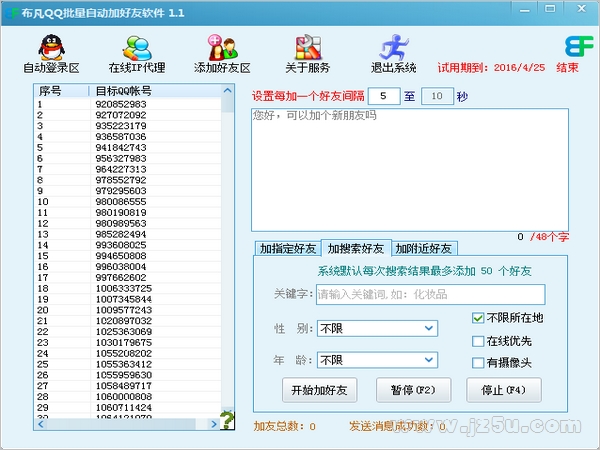Viewport: 600px width, 450px height.
Task: Select row 9 with 979295603
Action: 128,191
